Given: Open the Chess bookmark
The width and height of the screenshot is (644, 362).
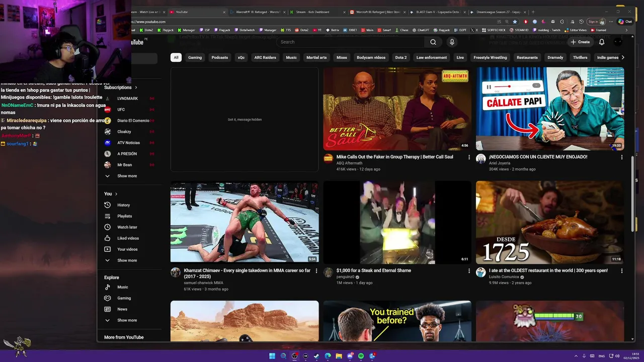Looking at the screenshot, I should [401, 30].
